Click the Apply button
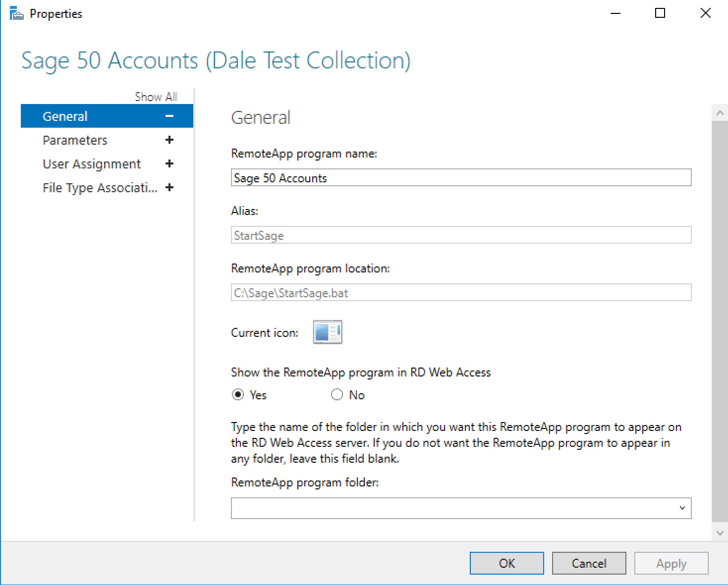This screenshot has width=728, height=585. click(x=672, y=563)
